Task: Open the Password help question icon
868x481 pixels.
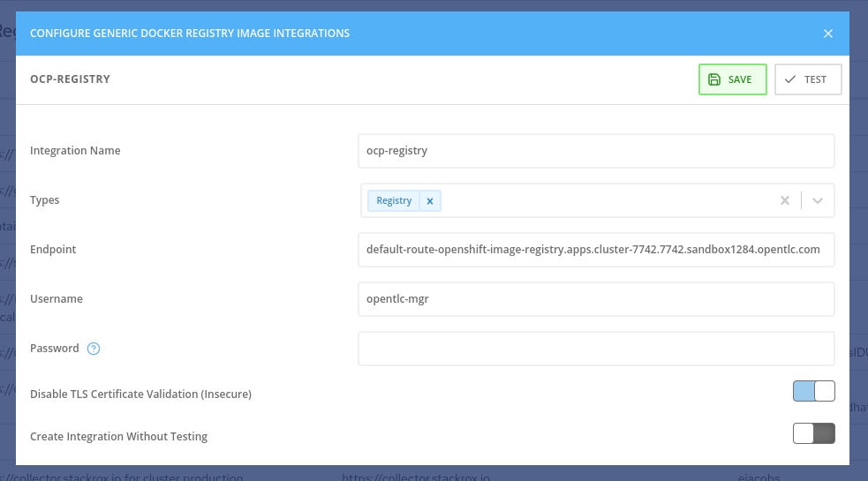Action: click(x=94, y=349)
